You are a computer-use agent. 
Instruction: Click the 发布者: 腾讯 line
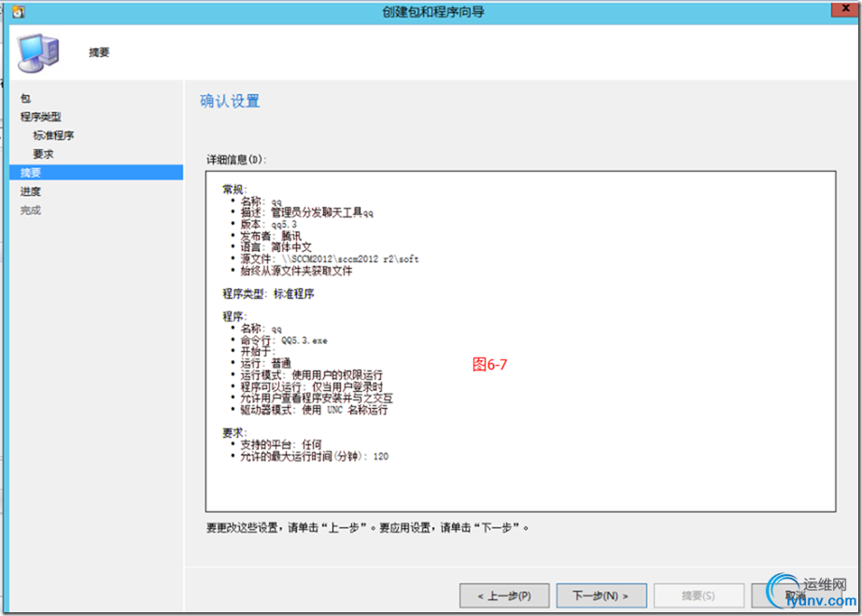coord(271,236)
